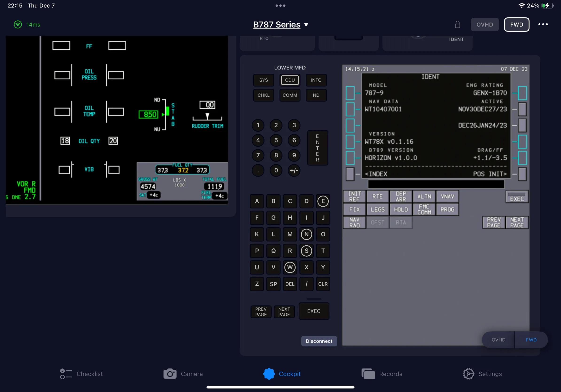This screenshot has height=392, width=561.
Task: Open FIX page on CDU
Action: coord(354,209)
